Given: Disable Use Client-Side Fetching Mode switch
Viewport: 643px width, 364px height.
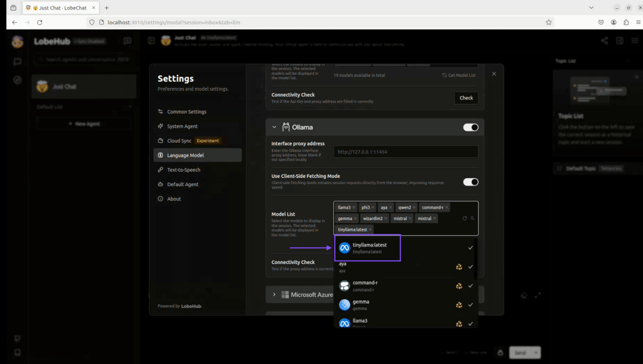Looking at the screenshot, I should [x=471, y=182].
